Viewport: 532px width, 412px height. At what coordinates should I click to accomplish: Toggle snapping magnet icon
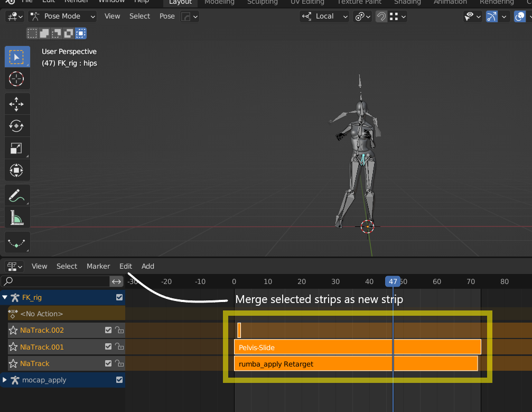coord(381,16)
